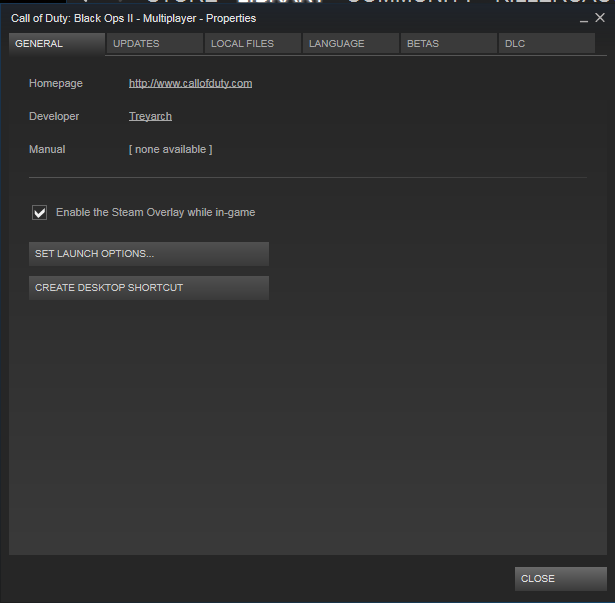Viewport: 615px width, 603px height.
Task: Open the DLC tab
Action: point(547,44)
